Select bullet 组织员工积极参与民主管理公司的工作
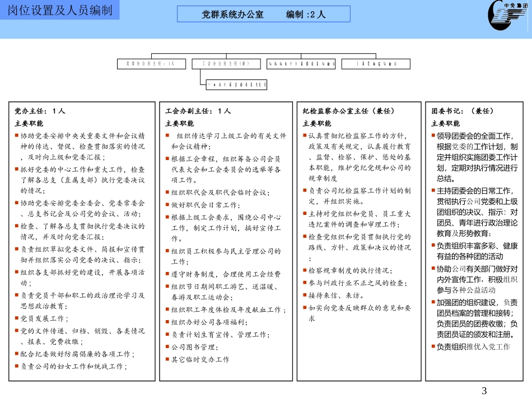The image size is (532, 399). (x=223, y=257)
